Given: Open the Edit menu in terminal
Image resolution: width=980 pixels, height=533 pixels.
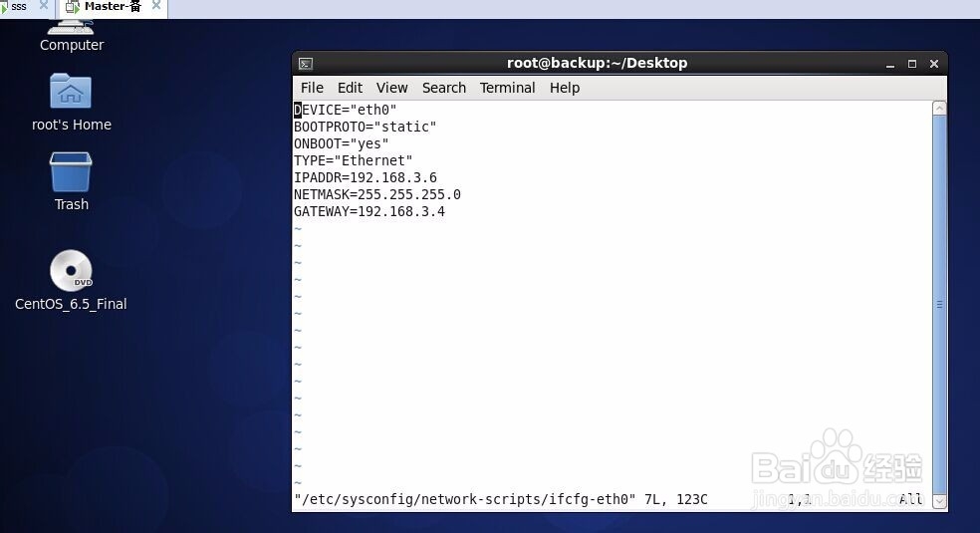Looking at the screenshot, I should click(350, 88).
